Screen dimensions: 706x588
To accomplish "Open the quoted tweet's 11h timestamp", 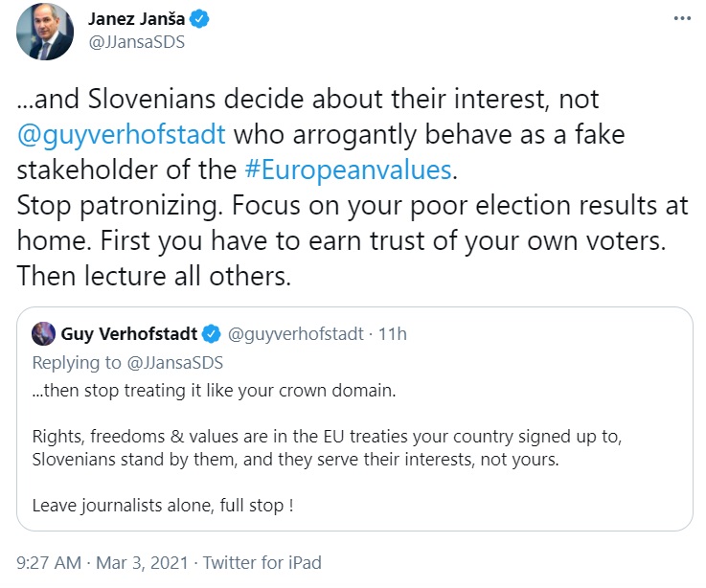I will click(x=392, y=333).
